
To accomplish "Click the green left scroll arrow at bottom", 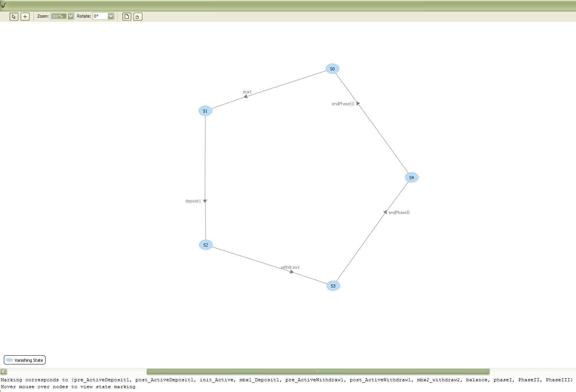I will click(3, 371).
